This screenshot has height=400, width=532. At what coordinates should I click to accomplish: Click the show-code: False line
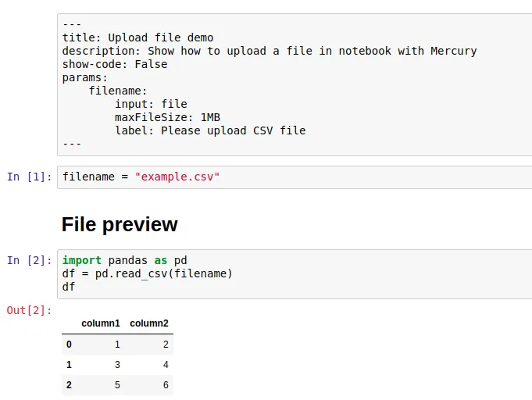[115, 64]
